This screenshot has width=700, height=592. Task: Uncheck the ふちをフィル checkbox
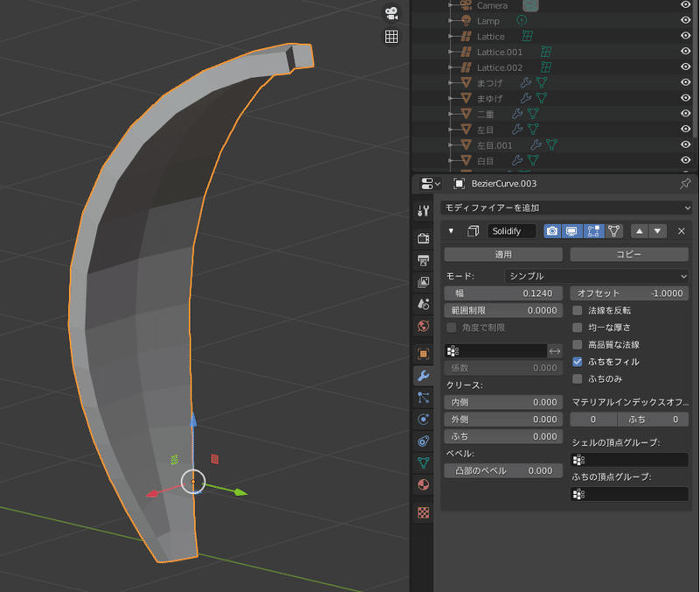tap(577, 362)
